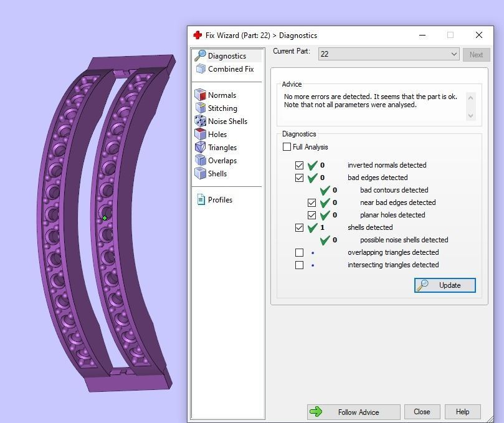Enable the Full Analysis checkbox
This screenshot has width=504, height=423.
287,147
